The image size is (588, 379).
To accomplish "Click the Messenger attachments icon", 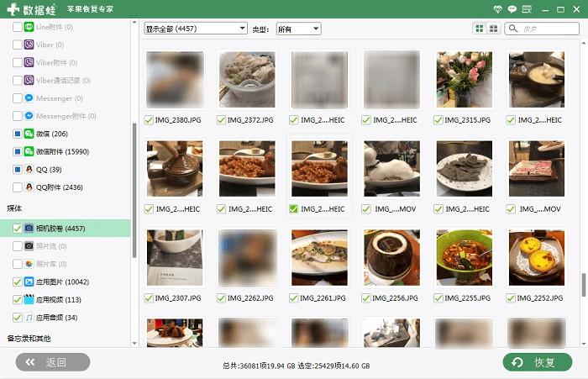I will tap(29, 116).
